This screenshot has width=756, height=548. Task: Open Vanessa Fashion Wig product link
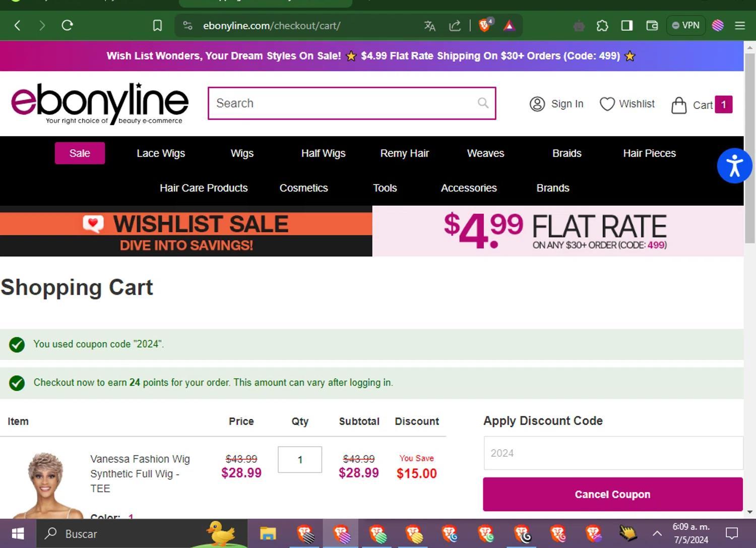[x=140, y=474]
